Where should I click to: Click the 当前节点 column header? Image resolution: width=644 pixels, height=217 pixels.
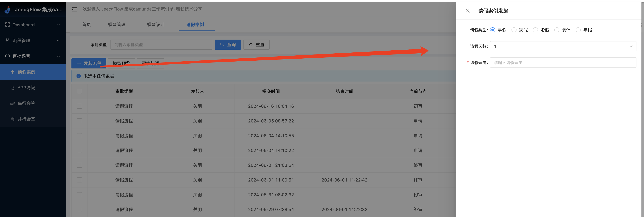(x=418, y=91)
